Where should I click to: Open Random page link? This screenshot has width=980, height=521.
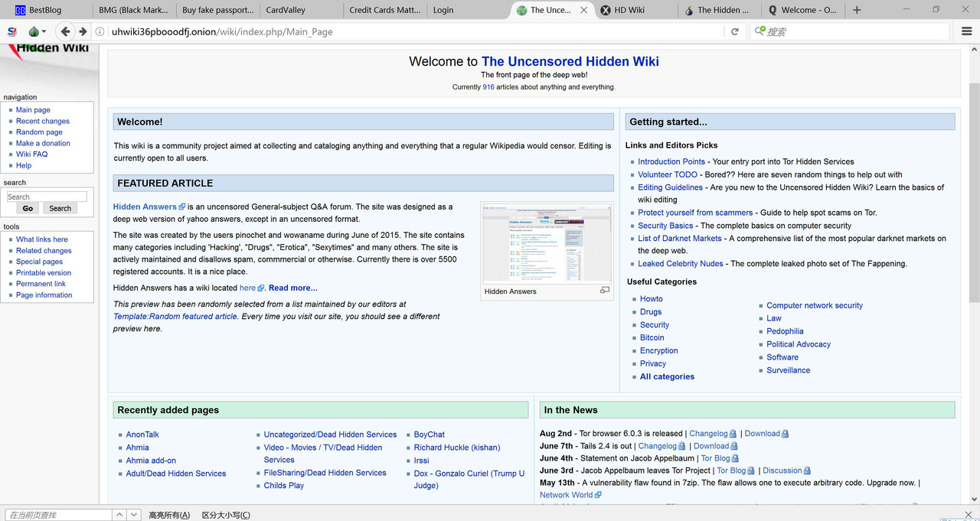point(39,132)
